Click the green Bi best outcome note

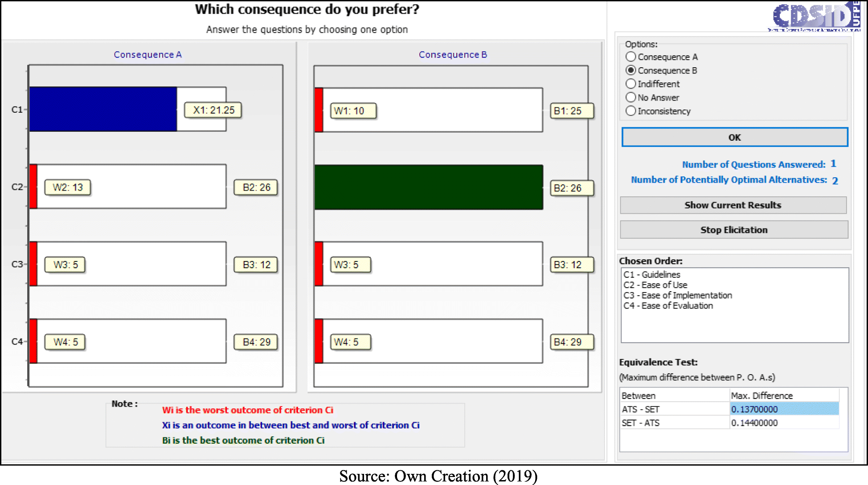tap(243, 440)
